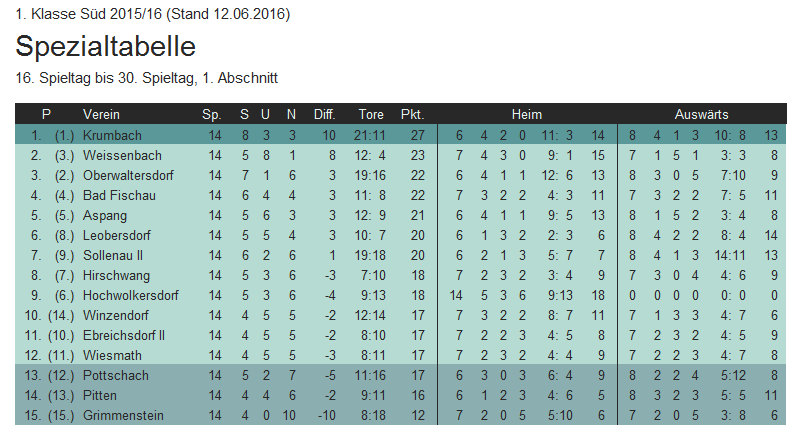Select the Heim header section
This screenshot has width=801, height=432.
coord(526,114)
